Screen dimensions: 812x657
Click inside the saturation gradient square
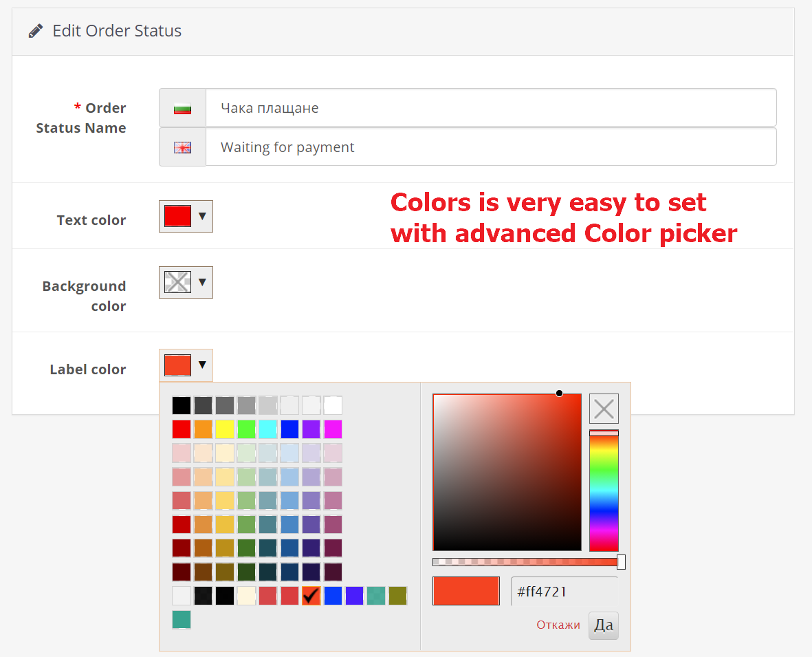click(507, 473)
